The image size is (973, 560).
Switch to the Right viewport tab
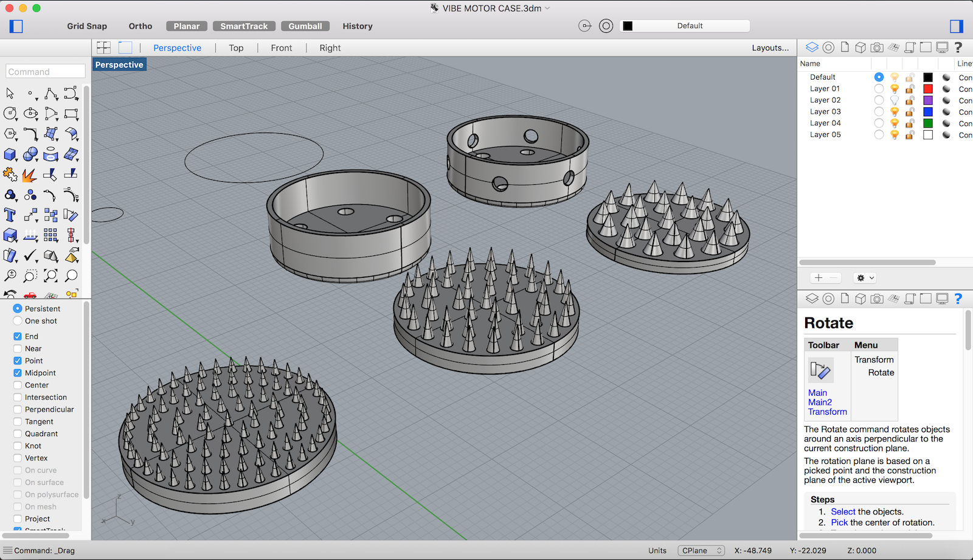pos(330,48)
